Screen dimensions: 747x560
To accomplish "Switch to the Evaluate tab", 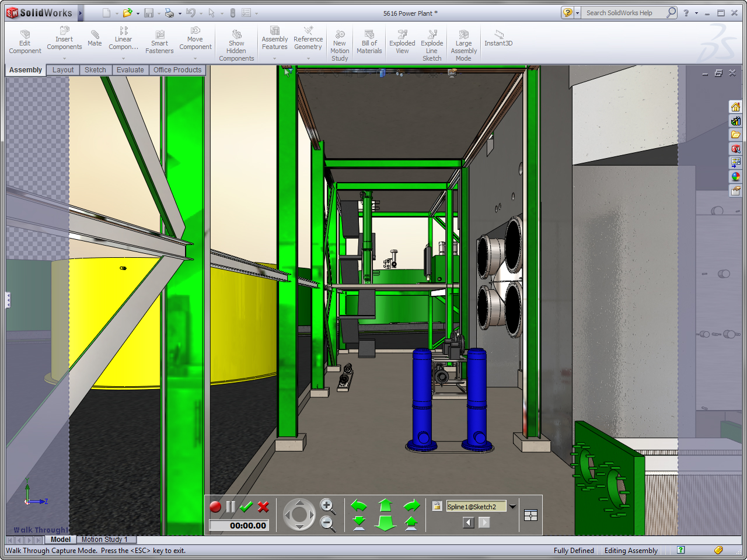I will tap(130, 70).
